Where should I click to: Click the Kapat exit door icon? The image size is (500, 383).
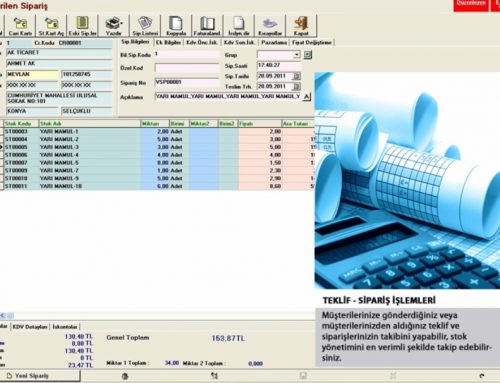coord(301,26)
